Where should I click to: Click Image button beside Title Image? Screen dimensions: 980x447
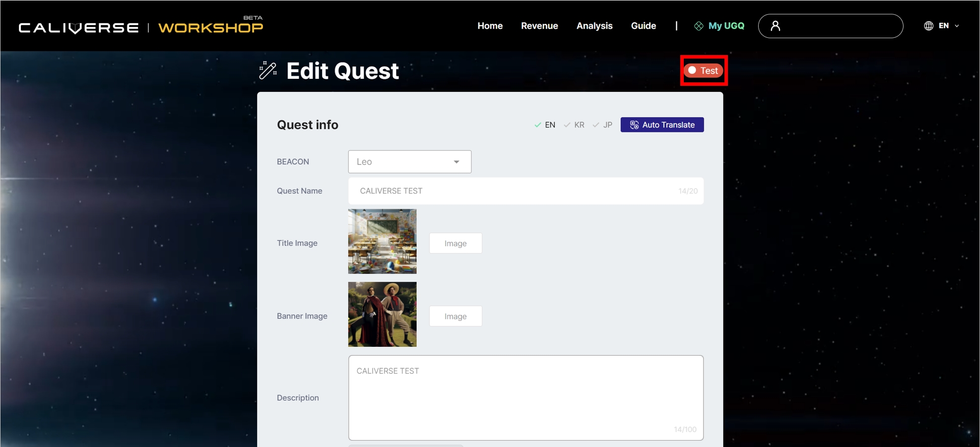point(455,243)
